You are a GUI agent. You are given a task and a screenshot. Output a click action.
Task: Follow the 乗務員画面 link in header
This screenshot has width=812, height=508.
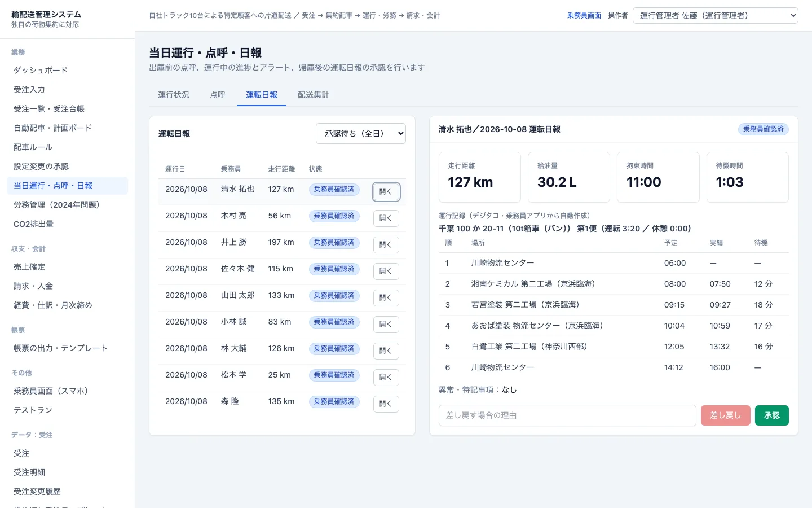tap(584, 16)
